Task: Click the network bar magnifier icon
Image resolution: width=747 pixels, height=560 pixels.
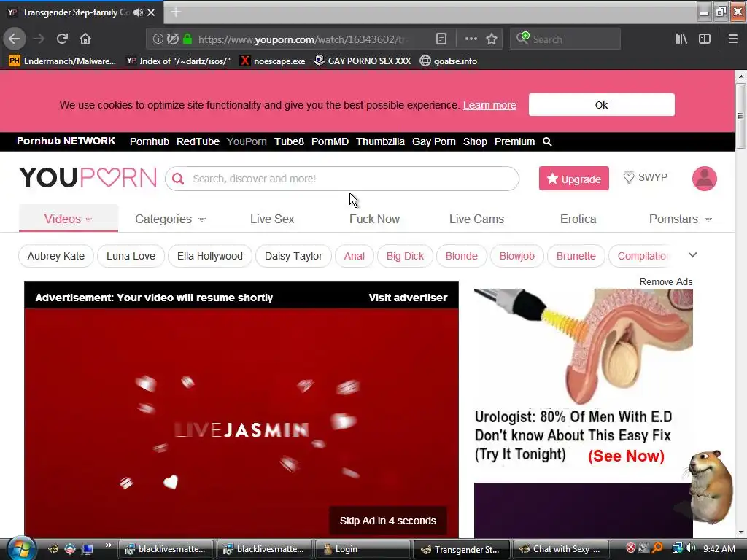Action: point(547,142)
